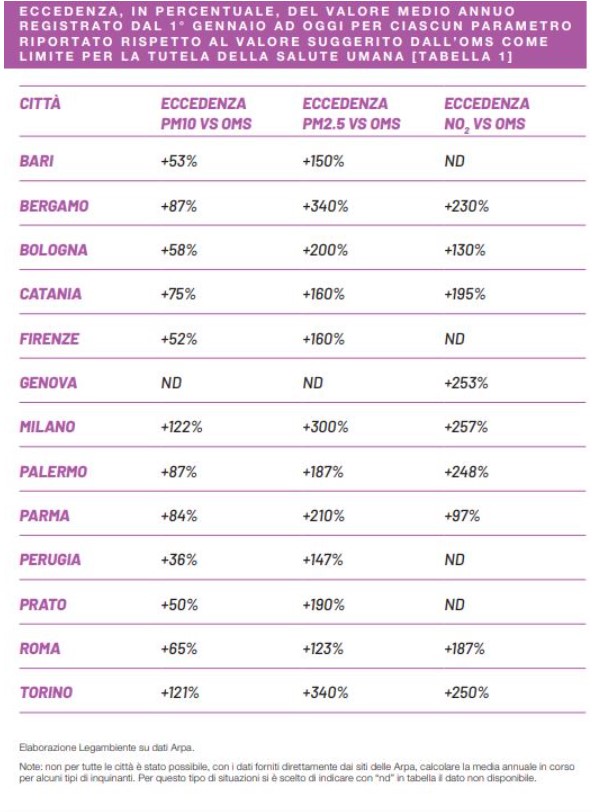The width and height of the screenshot is (592, 812).
Task: Click the Elaborazione Legambiente source line
Action: (107, 747)
